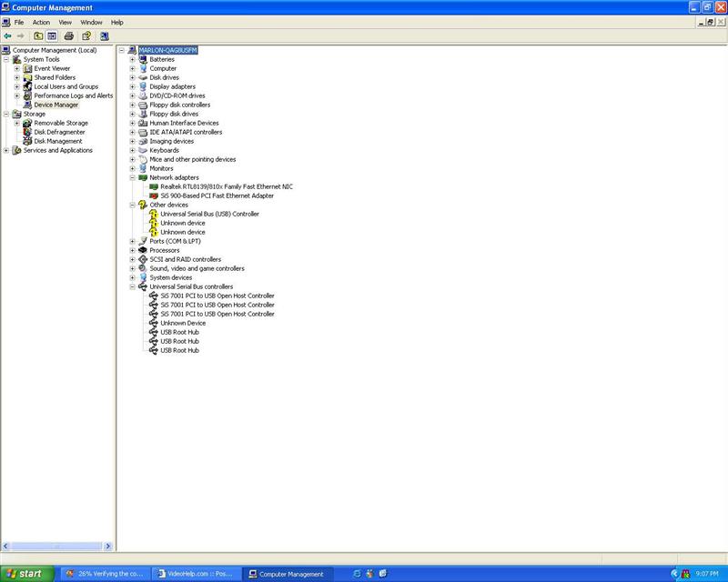Click the console tree scrollbar left arrow
The image size is (728, 582).
coord(5,547)
